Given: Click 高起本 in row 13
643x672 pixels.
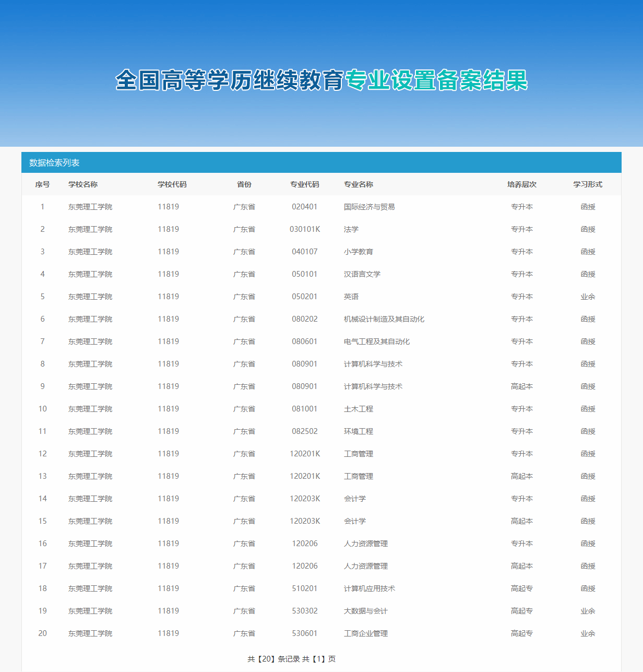Looking at the screenshot, I should [x=522, y=476].
